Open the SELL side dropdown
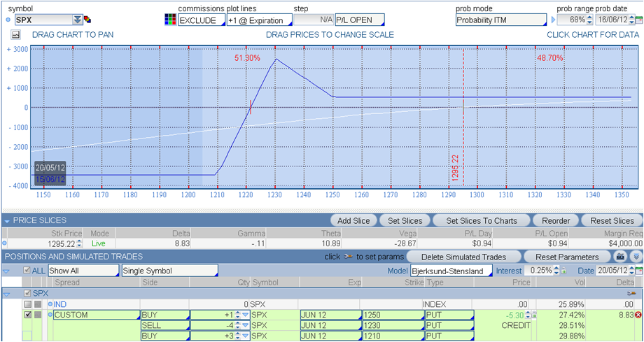This screenshot has width=644, height=342. point(164,326)
